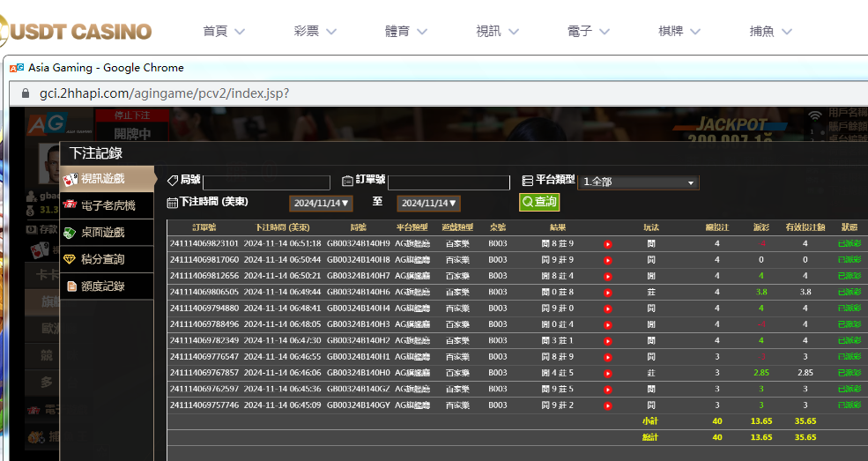868x461 pixels.
Task: Play video replay for order 241114069823101
Action: (608, 244)
